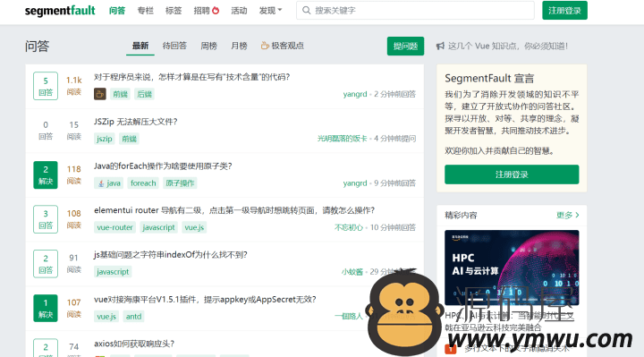This screenshot has height=357, width=644.
Task: Click the search magnifier icon
Action: [x=307, y=10]
